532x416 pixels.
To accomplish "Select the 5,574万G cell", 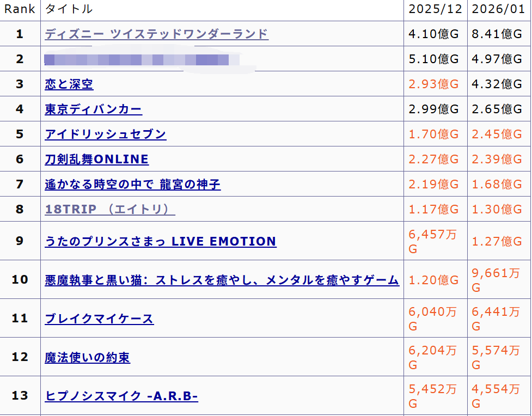I will pyautogui.click(x=499, y=357).
